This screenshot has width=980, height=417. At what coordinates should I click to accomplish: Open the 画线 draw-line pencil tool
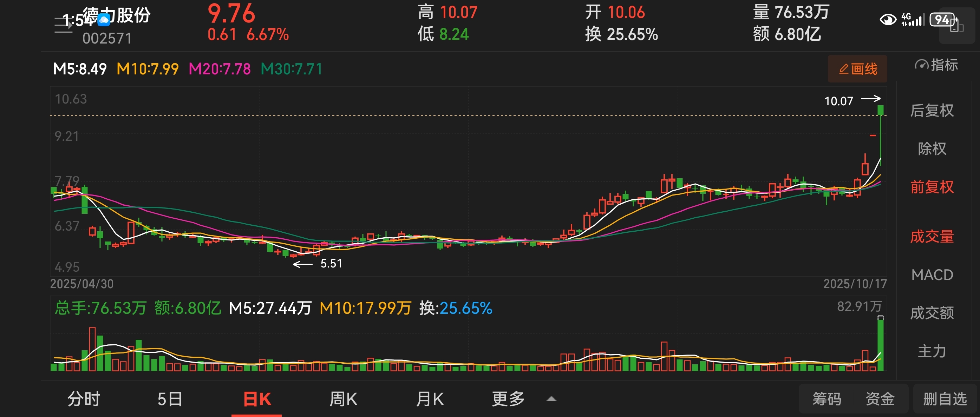tap(857, 69)
